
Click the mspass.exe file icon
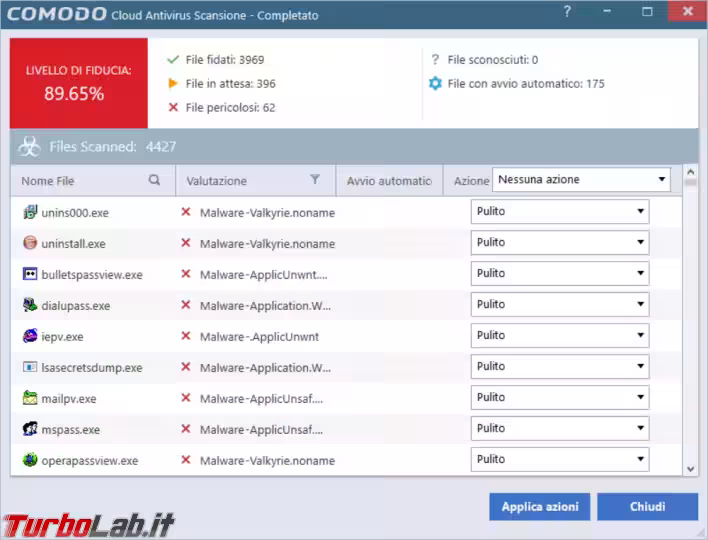[x=30, y=428]
